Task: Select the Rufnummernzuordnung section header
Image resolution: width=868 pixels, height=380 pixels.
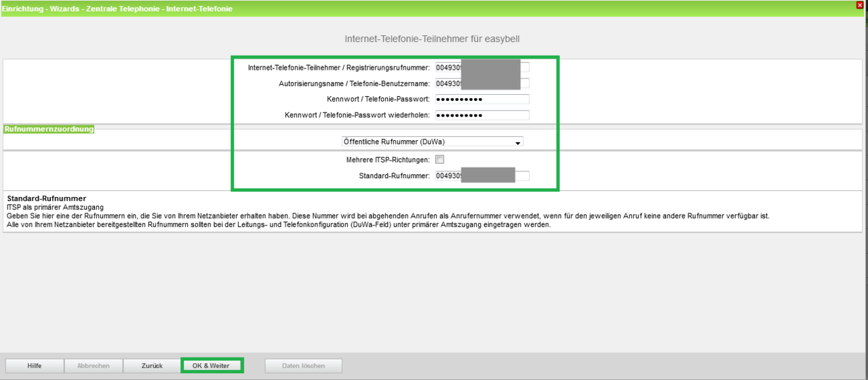Action: [49, 129]
